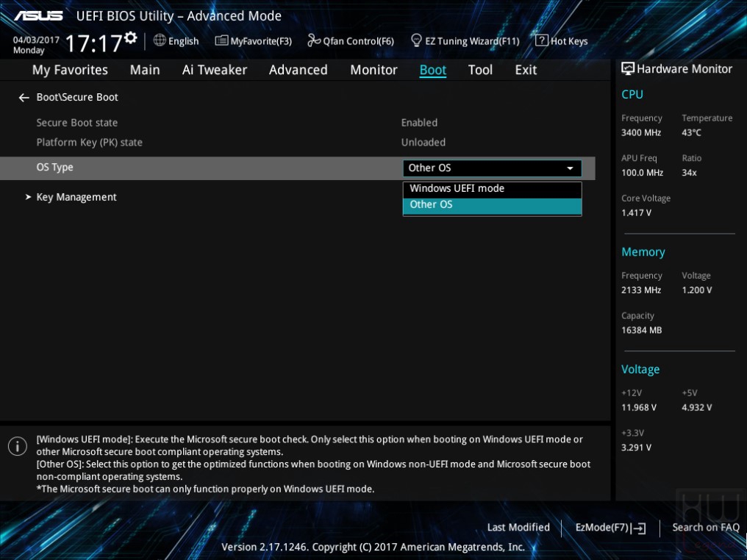The height and width of the screenshot is (560, 747).
Task: Click Core Voltage value 1.417 V
Action: [x=636, y=213]
